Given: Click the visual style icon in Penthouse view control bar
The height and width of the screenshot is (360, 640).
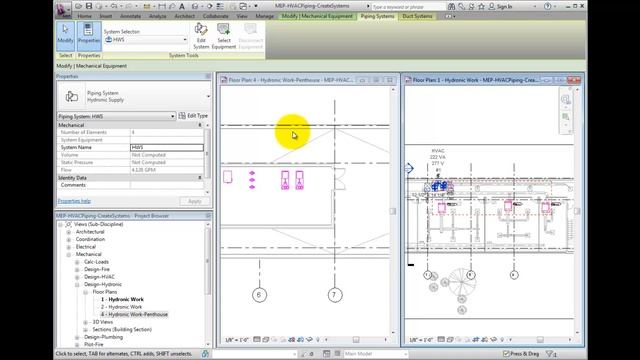Looking at the screenshot, I should pos(266,340).
